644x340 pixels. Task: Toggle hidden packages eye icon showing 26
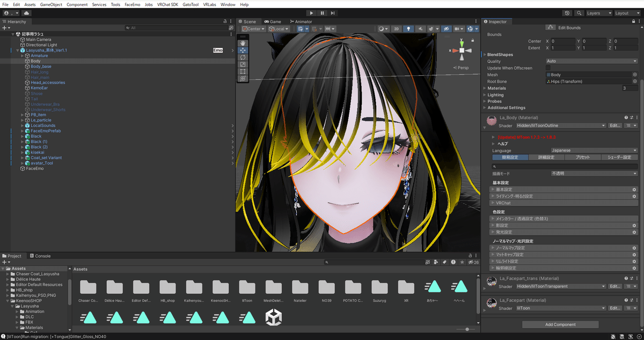[x=473, y=262]
